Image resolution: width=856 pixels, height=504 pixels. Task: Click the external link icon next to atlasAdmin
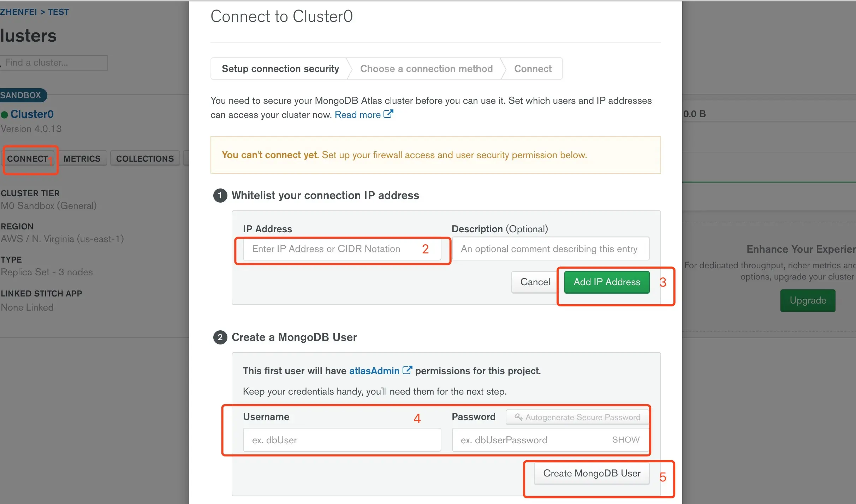(x=407, y=370)
